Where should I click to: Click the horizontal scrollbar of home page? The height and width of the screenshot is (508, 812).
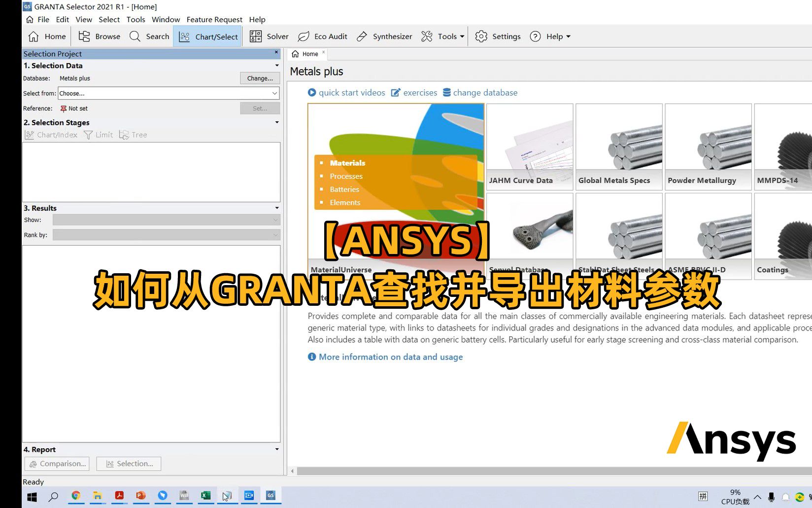click(x=554, y=471)
